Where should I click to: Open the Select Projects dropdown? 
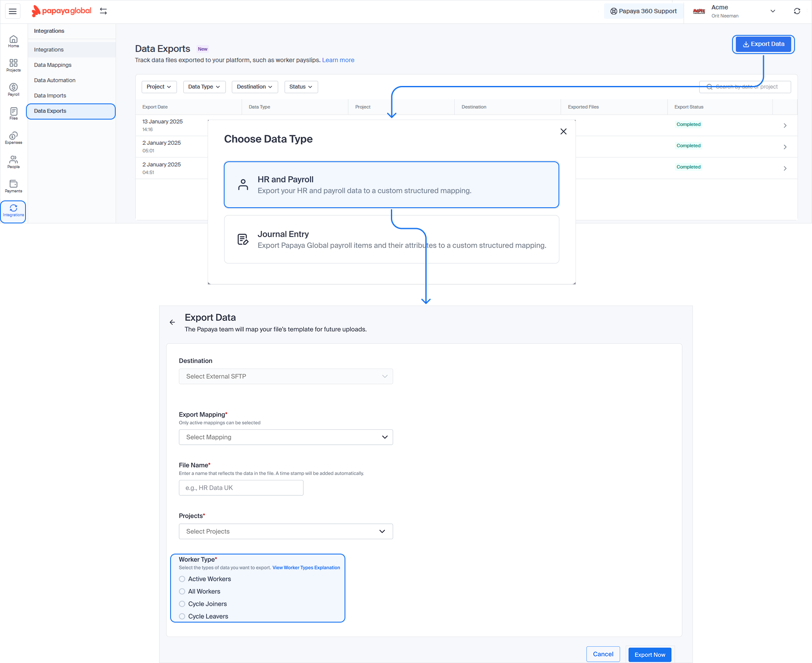(286, 532)
